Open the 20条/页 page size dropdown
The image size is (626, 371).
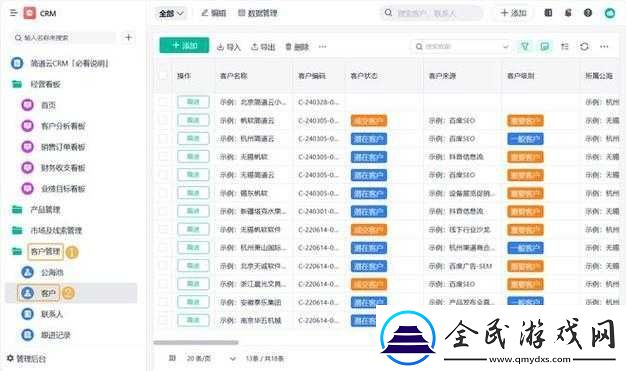coord(211,358)
